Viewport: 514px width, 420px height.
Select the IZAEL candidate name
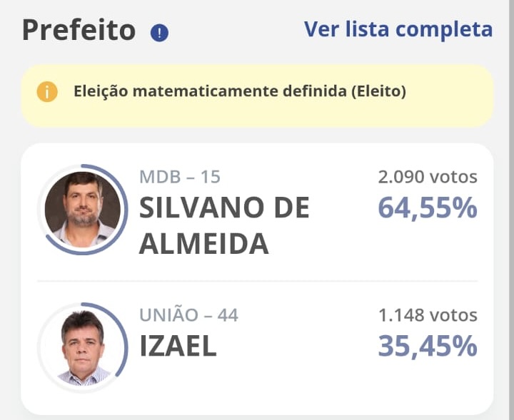[x=178, y=347]
